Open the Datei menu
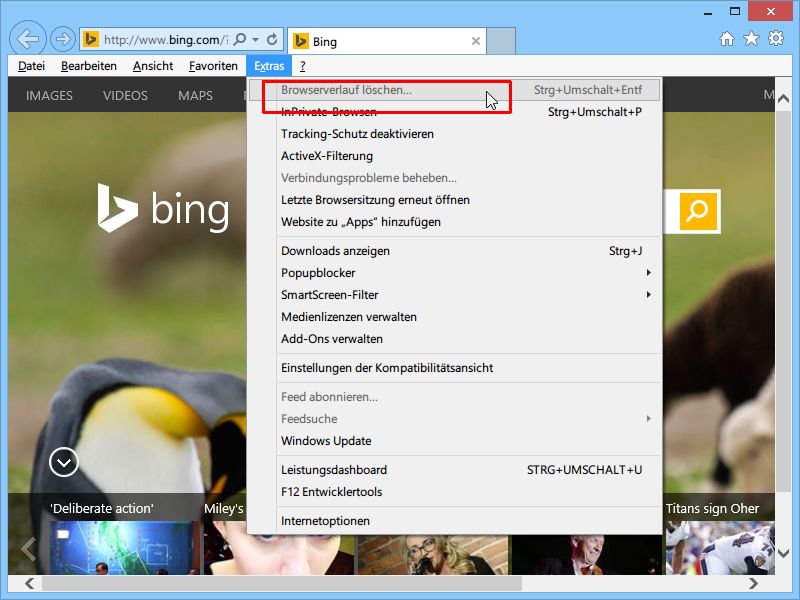Image resolution: width=800 pixels, height=600 pixels. click(x=31, y=66)
